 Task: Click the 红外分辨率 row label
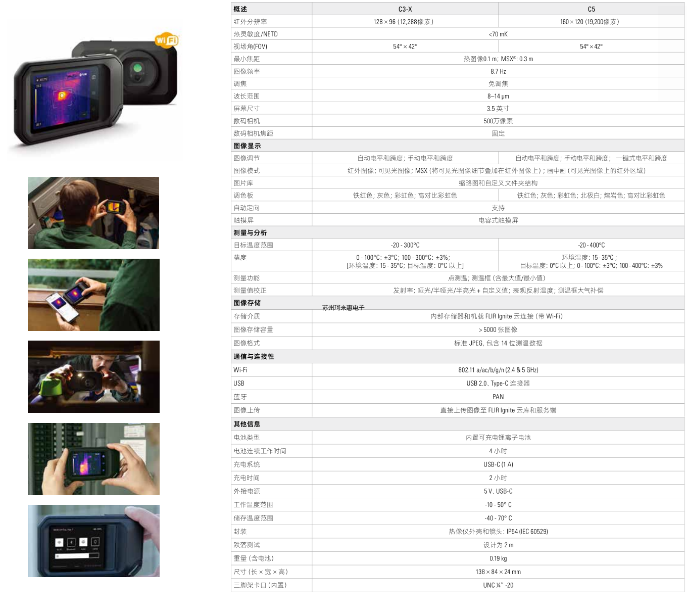click(250, 22)
